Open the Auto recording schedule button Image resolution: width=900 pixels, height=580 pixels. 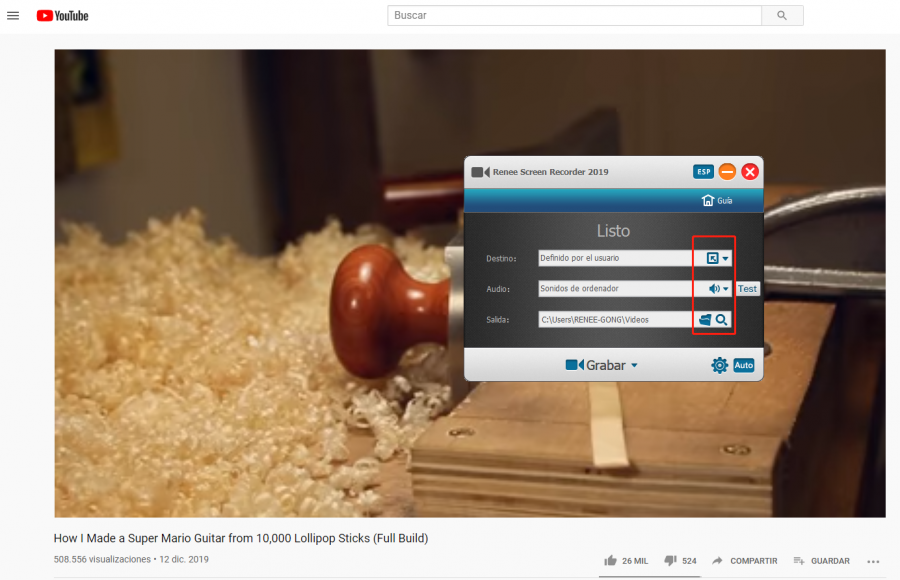744,365
